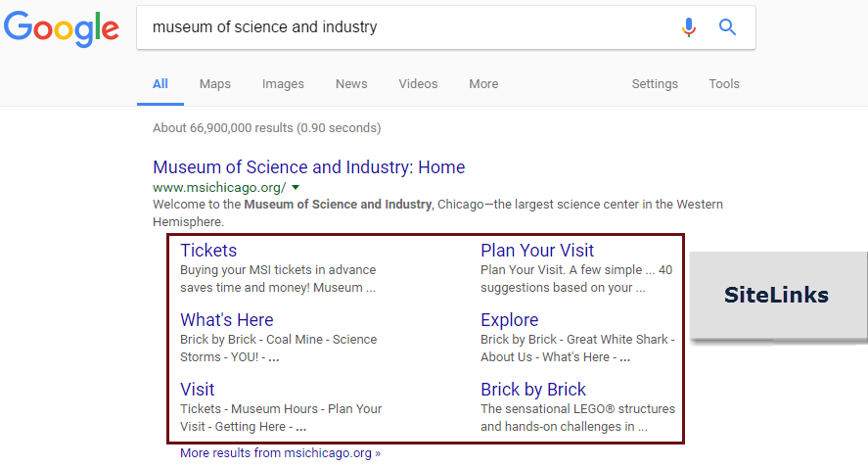Screen dimensions: 868x467
Task: Open the What's Here sitelink
Action: coord(227,320)
